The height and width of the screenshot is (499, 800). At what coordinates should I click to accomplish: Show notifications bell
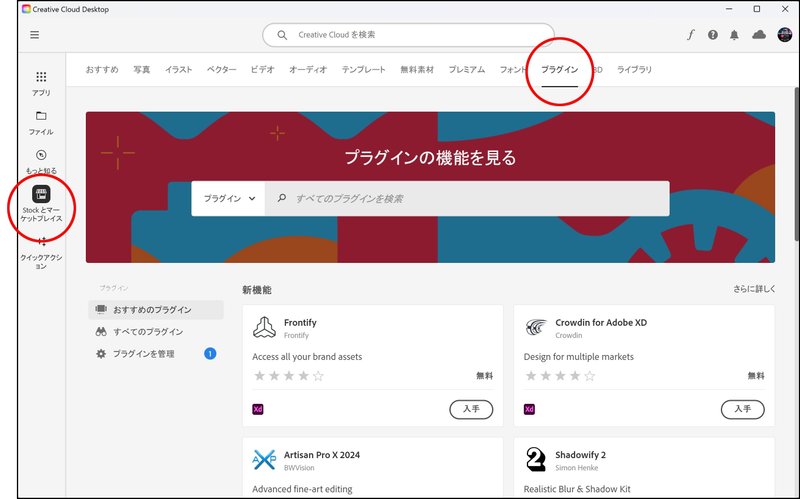point(734,35)
